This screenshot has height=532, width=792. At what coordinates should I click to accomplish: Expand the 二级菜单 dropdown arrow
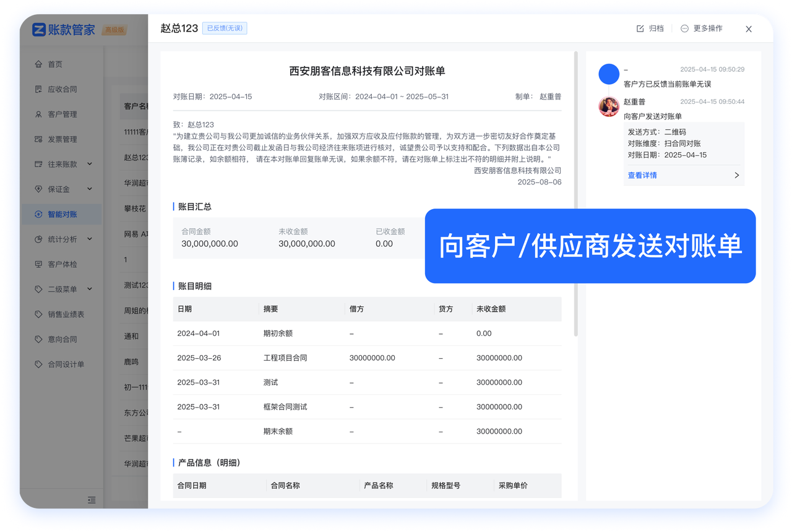click(x=90, y=289)
